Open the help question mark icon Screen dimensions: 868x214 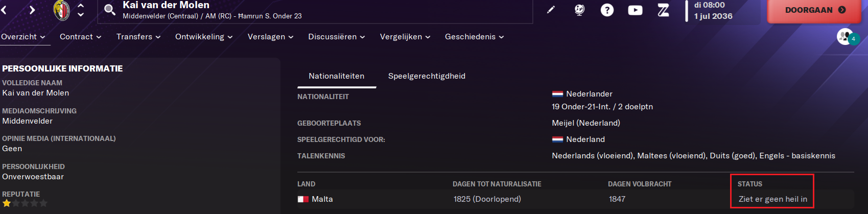(607, 10)
